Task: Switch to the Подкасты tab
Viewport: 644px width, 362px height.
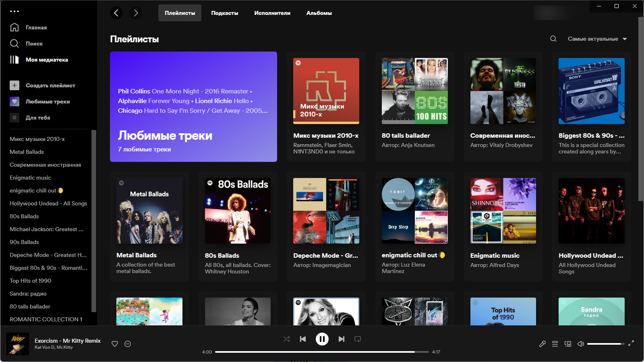Action: [x=225, y=13]
